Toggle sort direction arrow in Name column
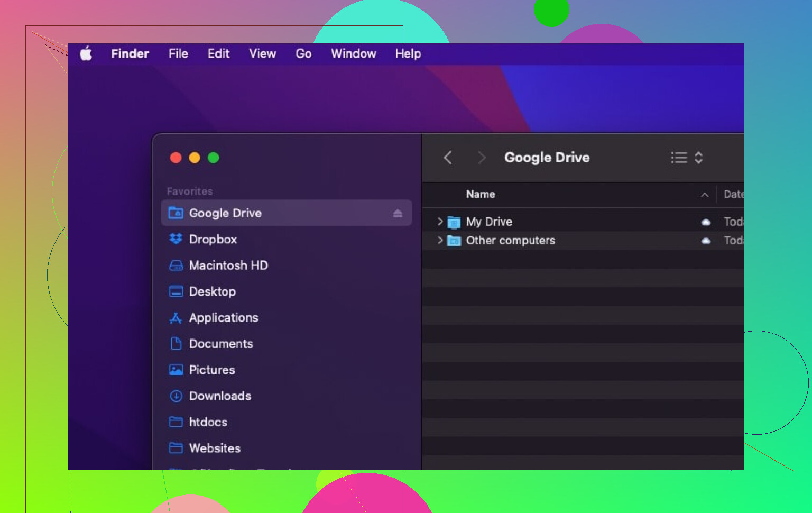 (x=705, y=195)
